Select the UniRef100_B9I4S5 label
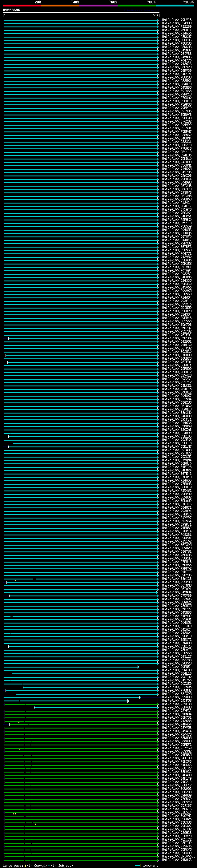The image size is (197, 868). pos(176,91)
